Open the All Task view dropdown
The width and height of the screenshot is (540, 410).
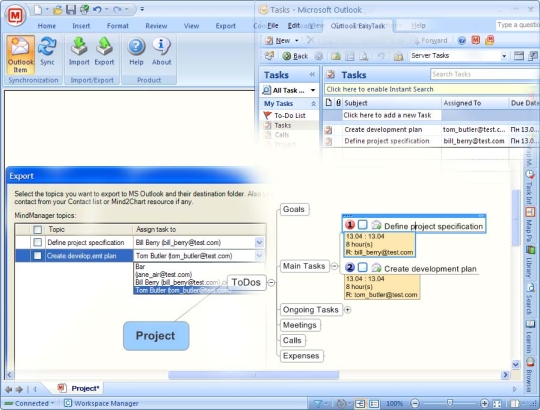pos(313,91)
